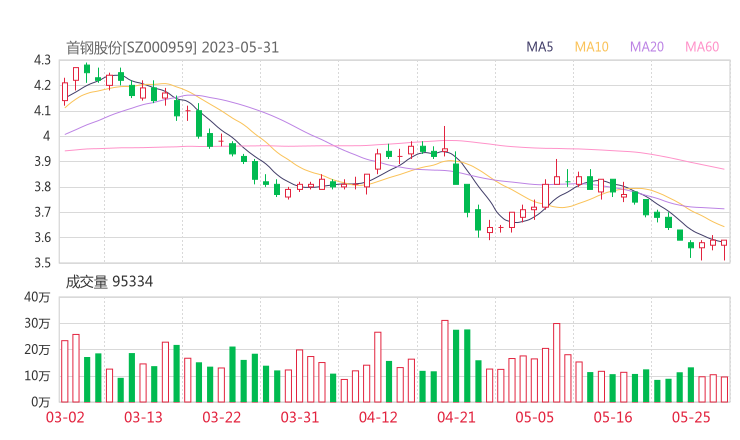Click the 4.2 price axis label
This screenshot has width=740, height=440.
click(x=42, y=85)
